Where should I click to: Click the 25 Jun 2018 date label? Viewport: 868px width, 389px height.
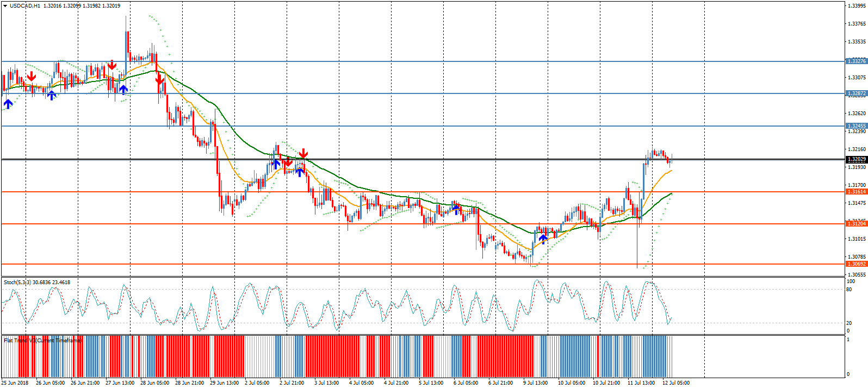[15, 383]
